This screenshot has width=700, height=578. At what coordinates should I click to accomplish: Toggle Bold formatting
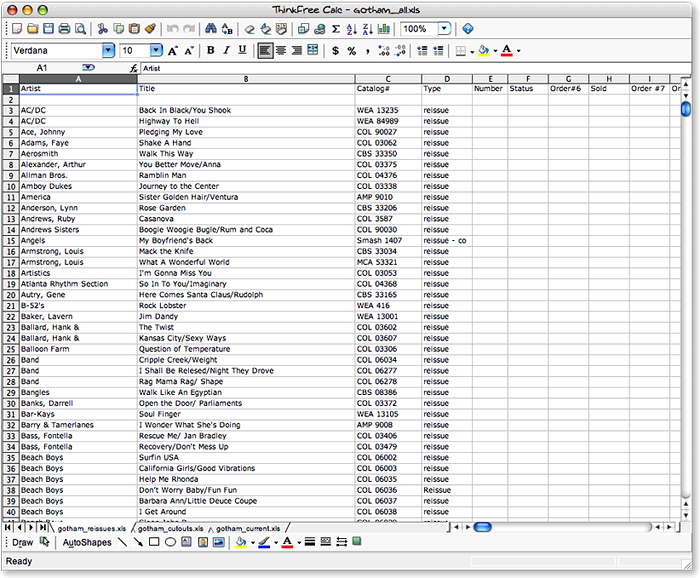(x=210, y=50)
